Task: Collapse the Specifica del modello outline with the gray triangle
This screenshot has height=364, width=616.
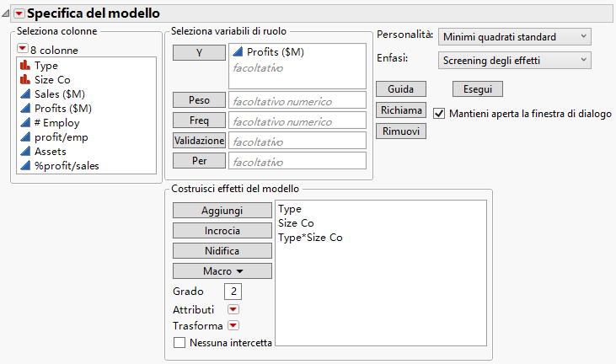Action: 6,13
